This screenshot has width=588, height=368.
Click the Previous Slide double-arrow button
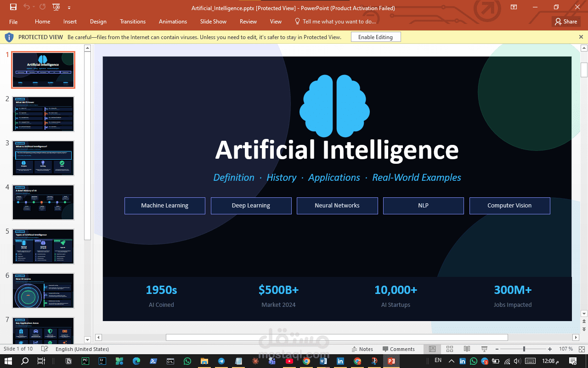point(584,322)
